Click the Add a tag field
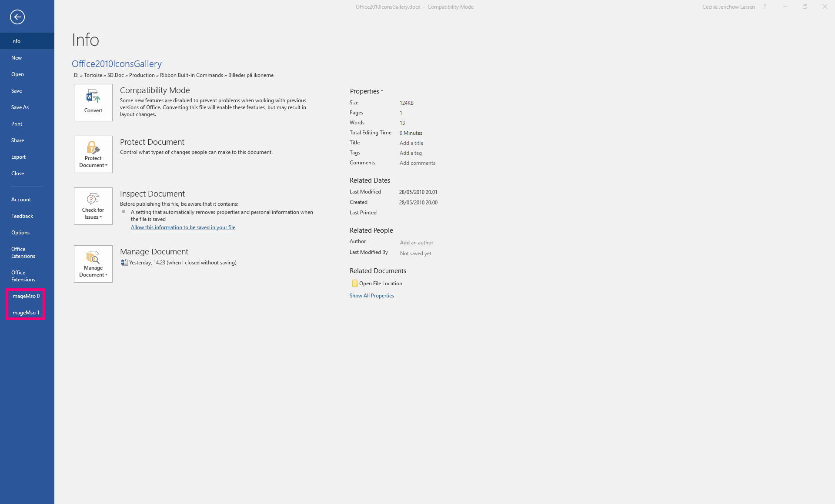The image size is (835, 504). [x=411, y=153]
